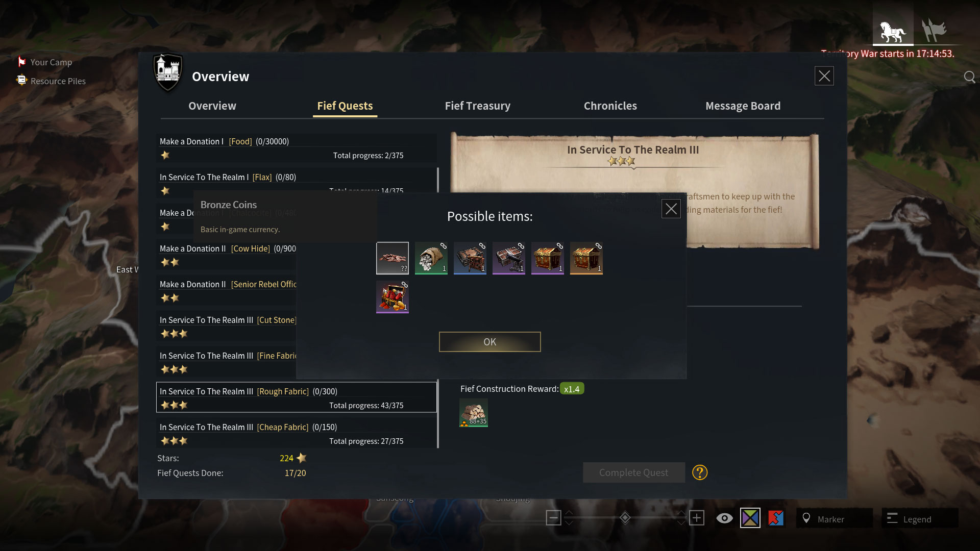Select the white horse cavalry icon
This screenshot has height=551, width=980.
point(893,31)
